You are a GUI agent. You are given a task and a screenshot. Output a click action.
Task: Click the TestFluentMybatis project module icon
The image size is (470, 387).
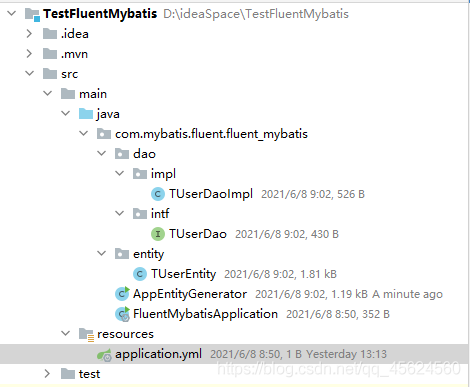(x=33, y=14)
